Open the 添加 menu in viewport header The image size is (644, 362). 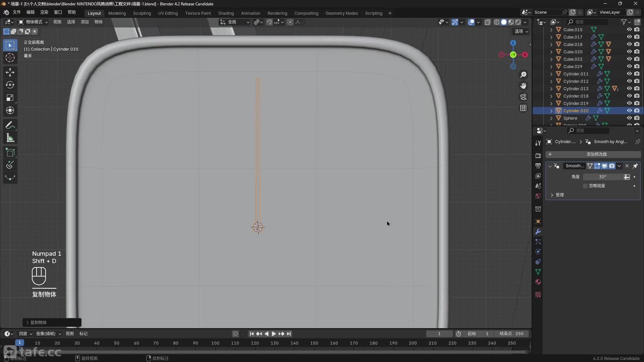point(85,22)
